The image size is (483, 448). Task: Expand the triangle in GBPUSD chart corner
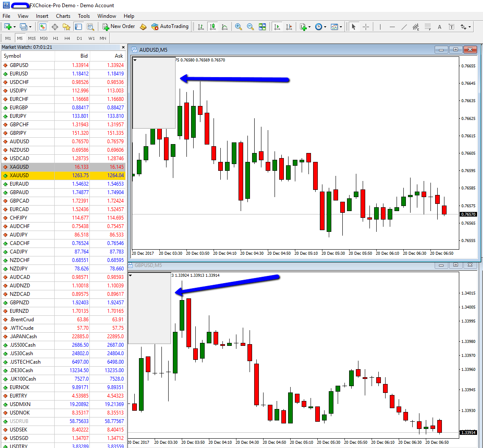[x=130, y=275]
